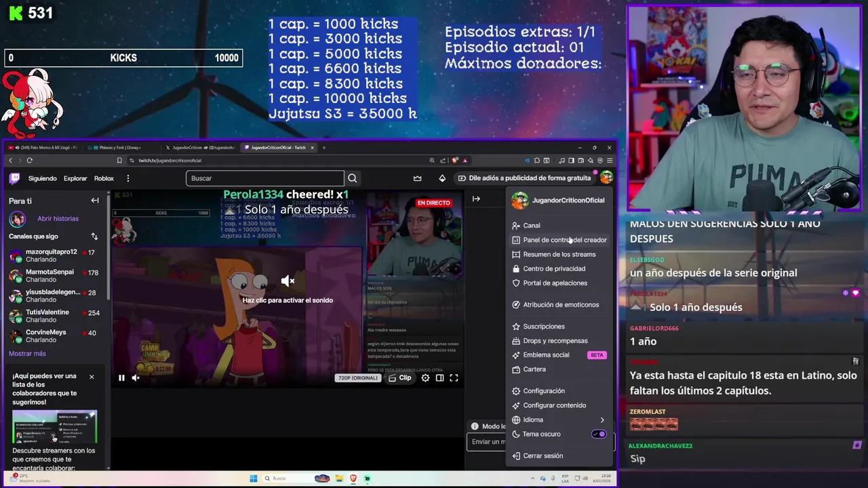The height and width of the screenshot is (488, 868).
Task: Collapse the chat panel arrow icon
Action: [x=476, y=199]
